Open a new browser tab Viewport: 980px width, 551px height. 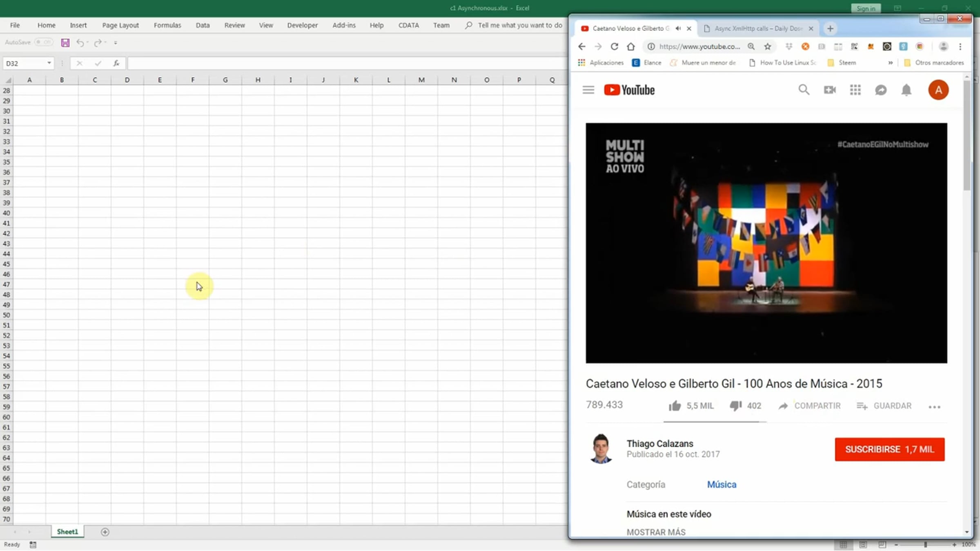[x=830, y=29]
